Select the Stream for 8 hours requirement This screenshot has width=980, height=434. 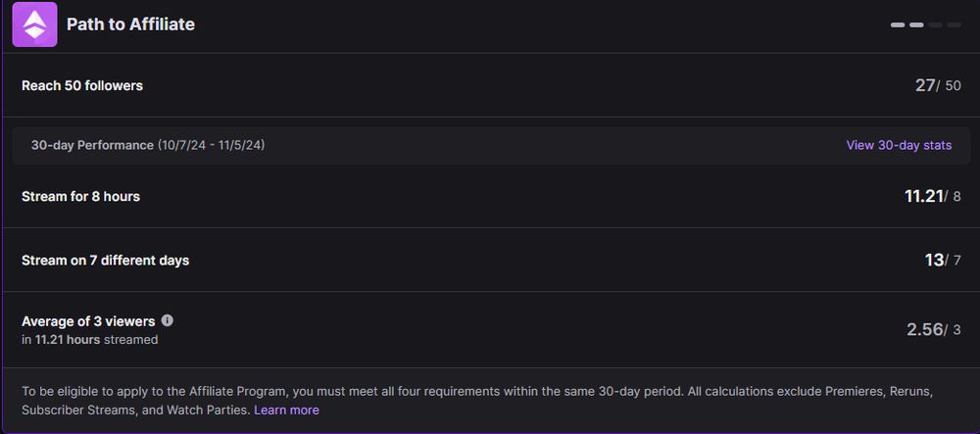pyautogui.click(x=80, y=196)
